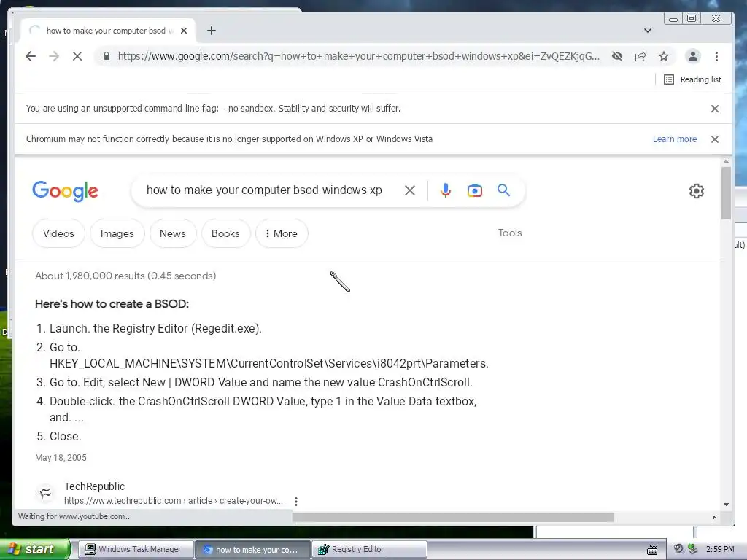This screenshot has height=560, width=747.
Task: Click the share page icon
Action: (x=640, y=56)
